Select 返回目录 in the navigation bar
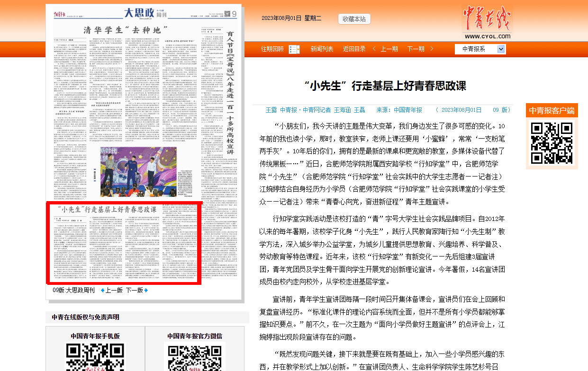 coord(354,49)
